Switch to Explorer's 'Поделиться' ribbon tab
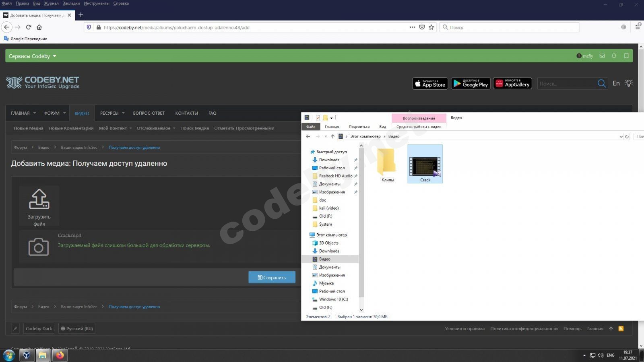Viewport: 644px width, 362px height. pos(359,127)
